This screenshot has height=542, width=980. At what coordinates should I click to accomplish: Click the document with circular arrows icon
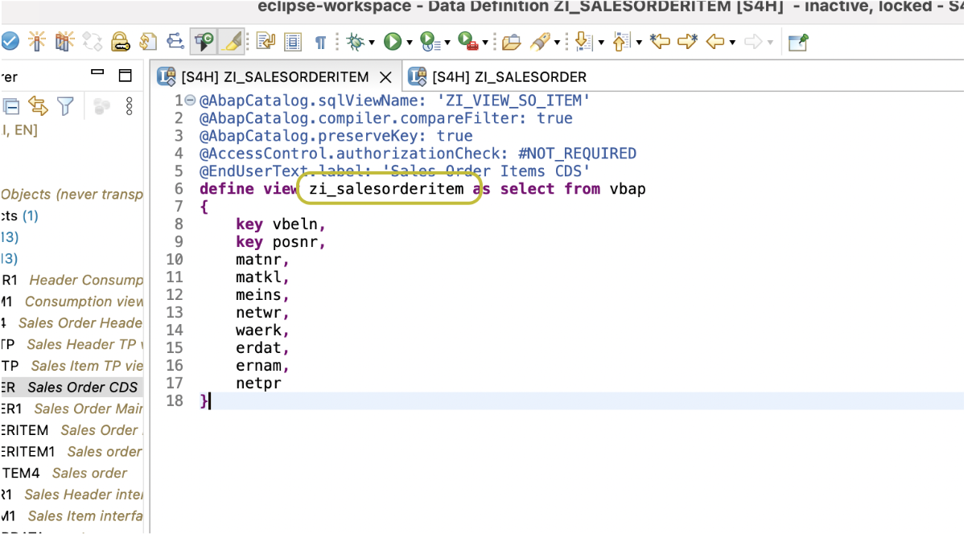pyautogui.click(x=148, y=41)
